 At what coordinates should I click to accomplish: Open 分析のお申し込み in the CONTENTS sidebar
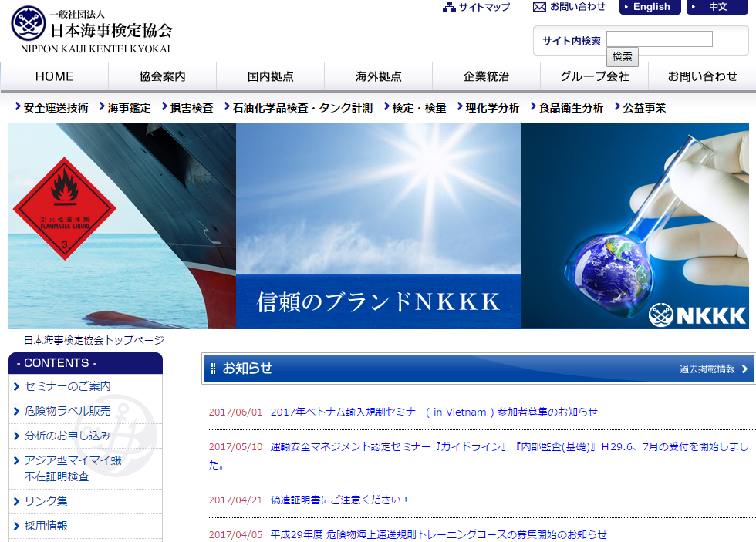tap(68, 436)
